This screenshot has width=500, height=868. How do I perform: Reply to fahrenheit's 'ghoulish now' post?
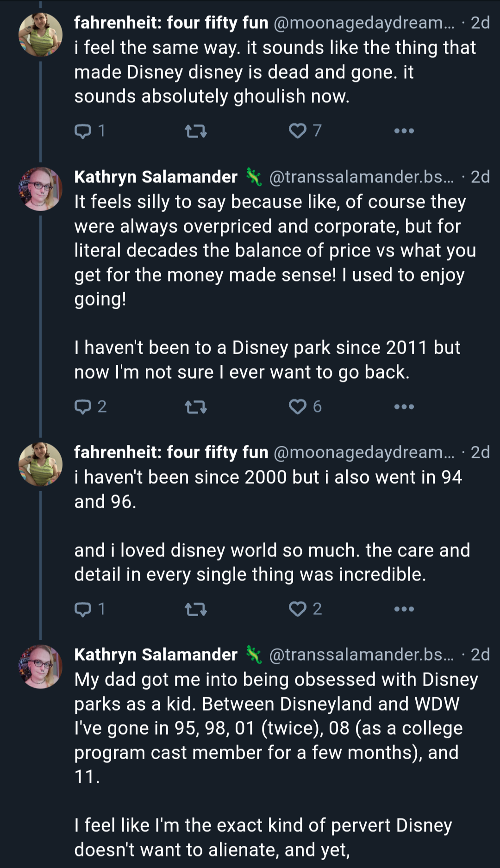(x=90, y=131)
